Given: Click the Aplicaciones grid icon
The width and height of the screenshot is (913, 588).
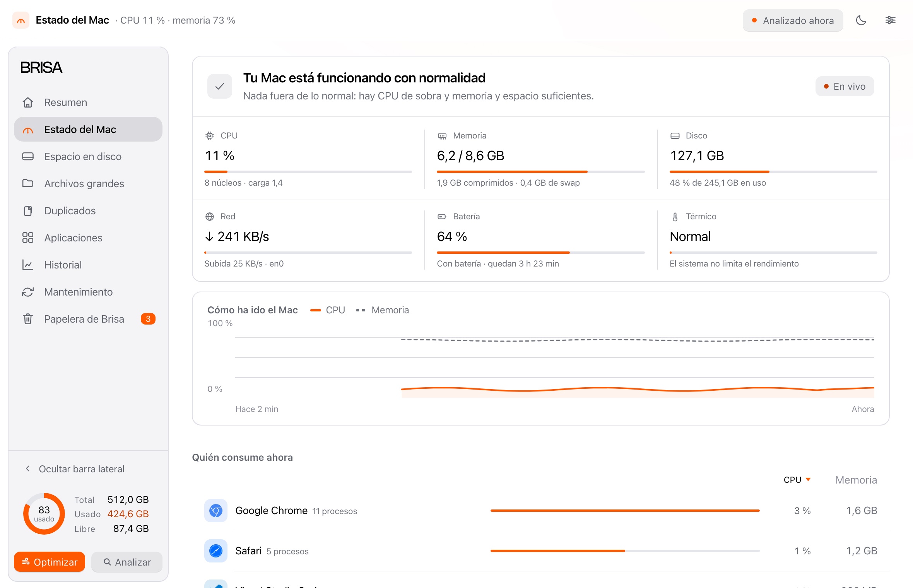Looking at the screenshot, I should click(x=28, y=238).
